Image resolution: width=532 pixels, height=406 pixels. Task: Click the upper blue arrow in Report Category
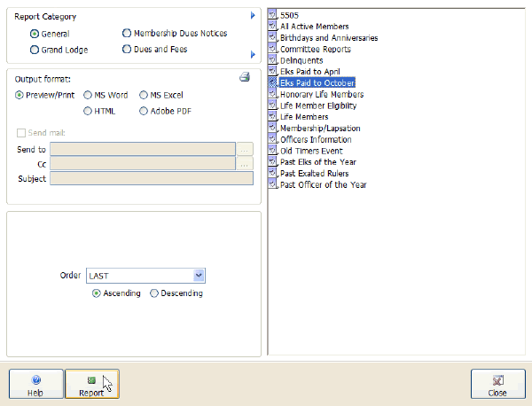(253, 16)
